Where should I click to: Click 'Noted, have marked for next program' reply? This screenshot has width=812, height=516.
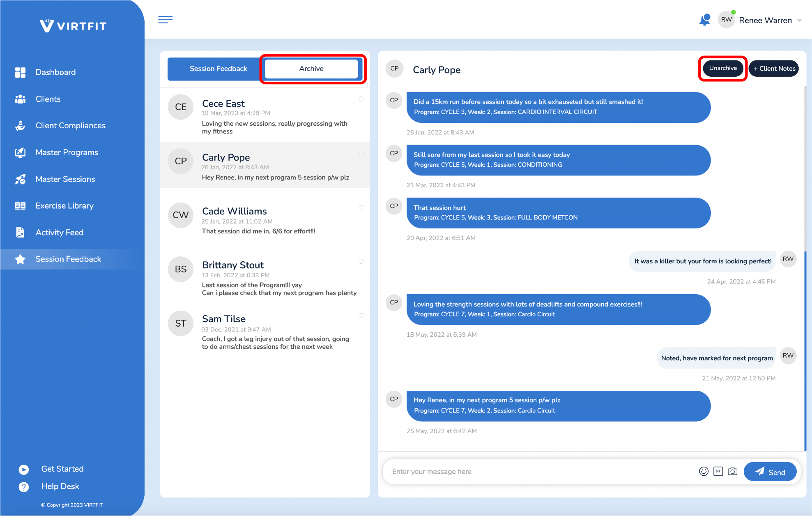click(x=716, y=358)
